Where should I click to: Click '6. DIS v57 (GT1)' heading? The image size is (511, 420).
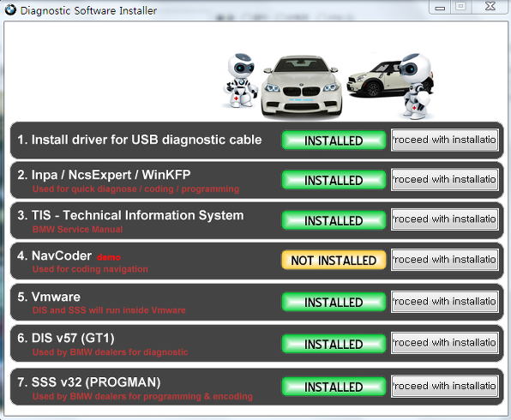pyautogui.click(x=66, y=339)
